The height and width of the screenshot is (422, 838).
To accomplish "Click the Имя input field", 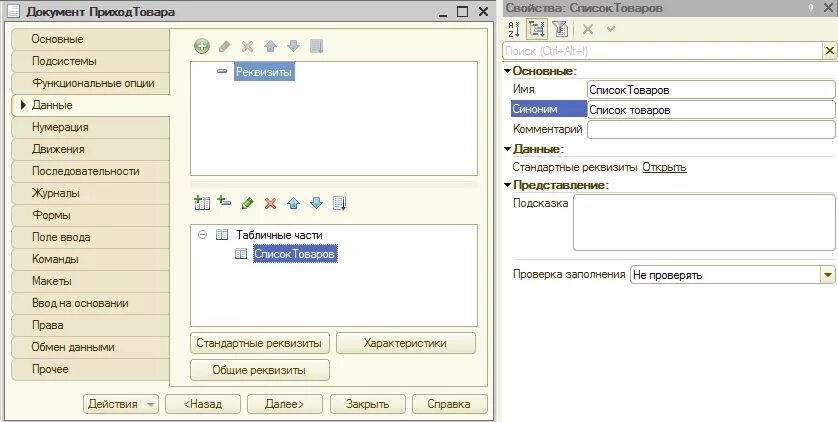I will click(711, 90).
